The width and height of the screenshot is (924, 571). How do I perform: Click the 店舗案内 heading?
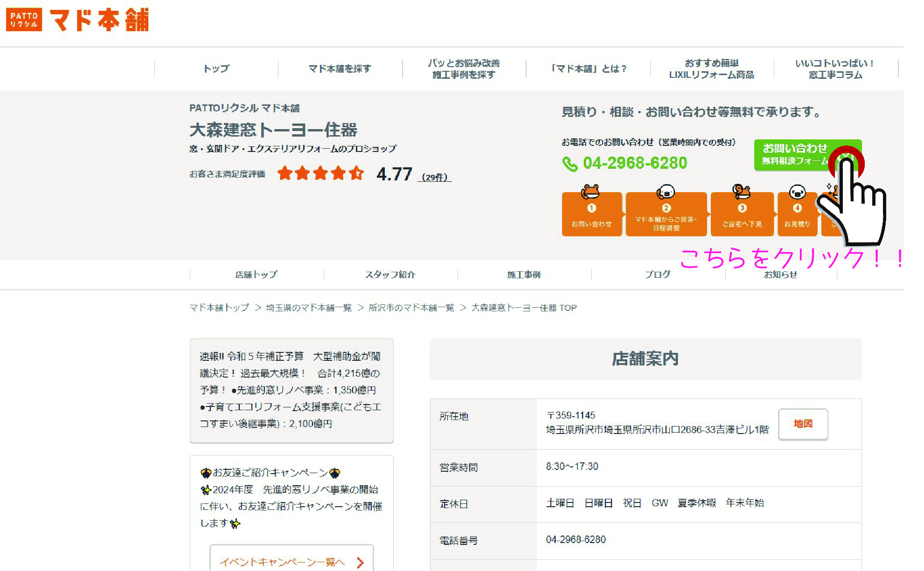[x=646, y=359]
